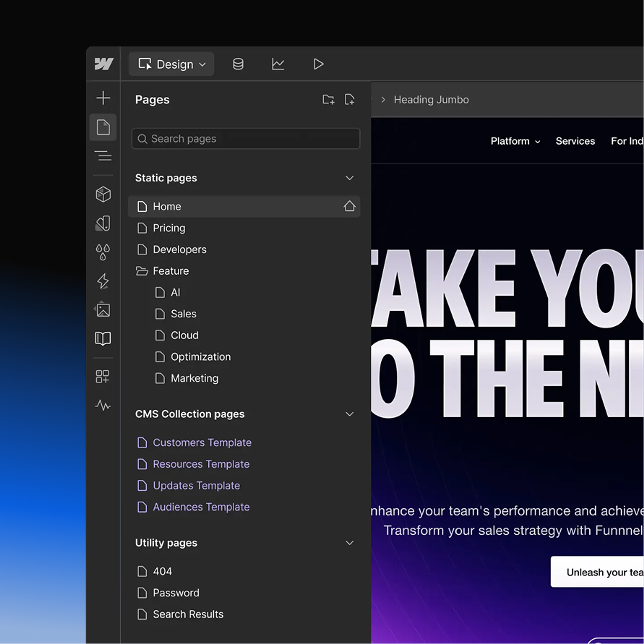Open the Audit activity pulse icon
Screen dimensions: 644x644
(x=103, y=405)
